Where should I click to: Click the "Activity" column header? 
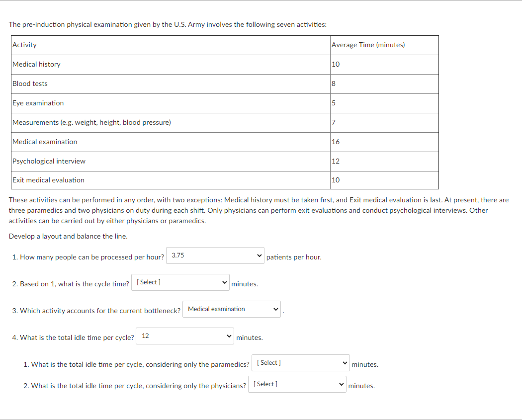coord(24,45)
